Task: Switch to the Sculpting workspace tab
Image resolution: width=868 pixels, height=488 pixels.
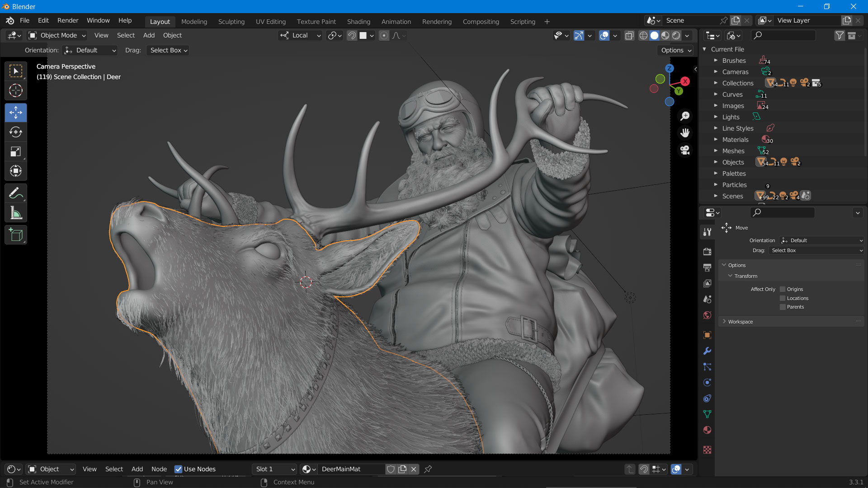Action: point(231,22)
